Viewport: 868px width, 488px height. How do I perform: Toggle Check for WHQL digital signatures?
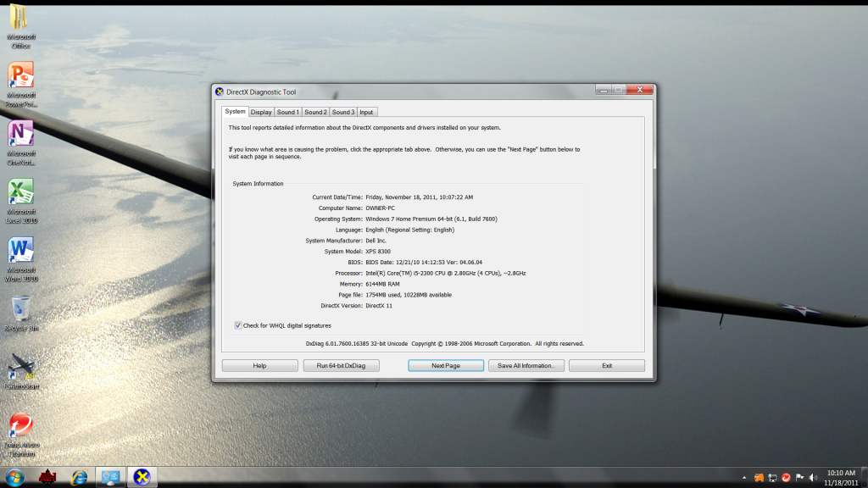point(238,325)
